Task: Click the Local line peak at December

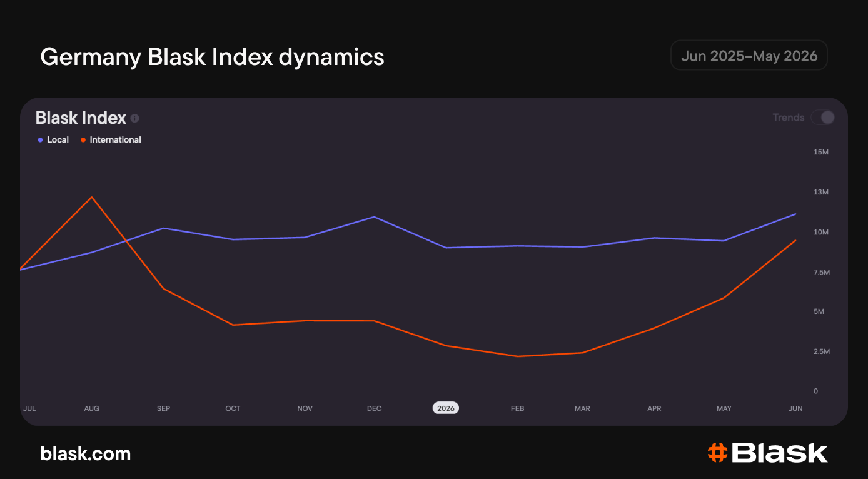Action: [374, 217]
